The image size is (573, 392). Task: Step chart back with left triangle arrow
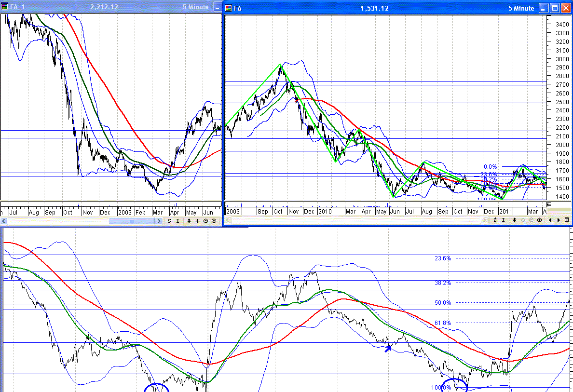click(x=551, y=220)
